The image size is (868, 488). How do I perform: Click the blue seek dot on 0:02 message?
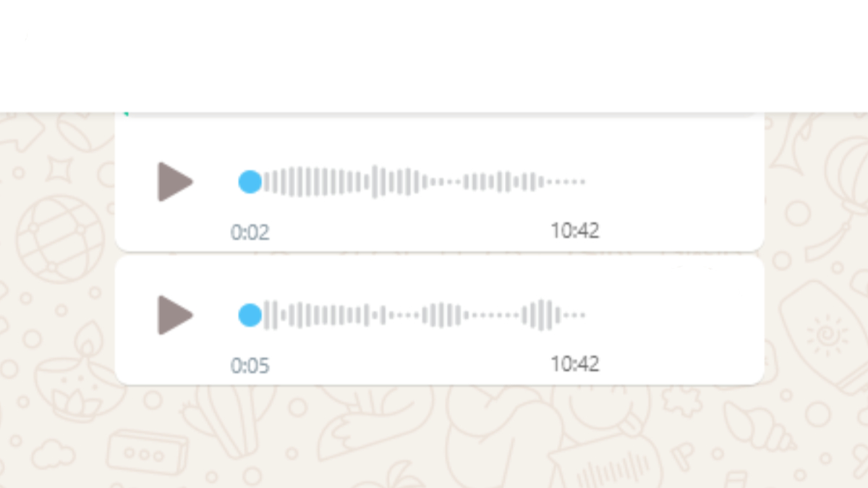point(250,181)
